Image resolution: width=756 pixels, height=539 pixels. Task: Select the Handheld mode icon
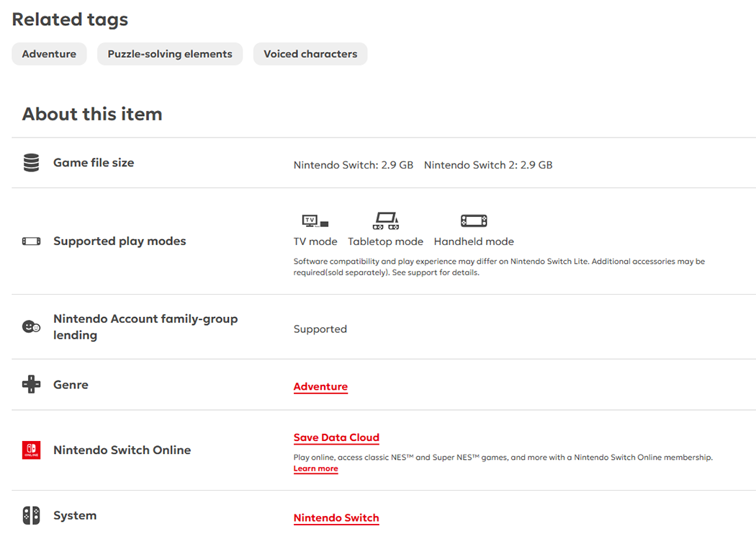[x=474, y=221]
